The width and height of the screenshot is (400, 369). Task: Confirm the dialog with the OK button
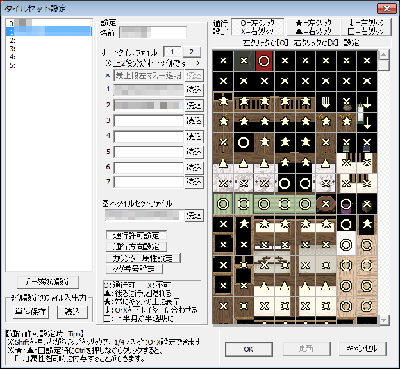[248, 349]
